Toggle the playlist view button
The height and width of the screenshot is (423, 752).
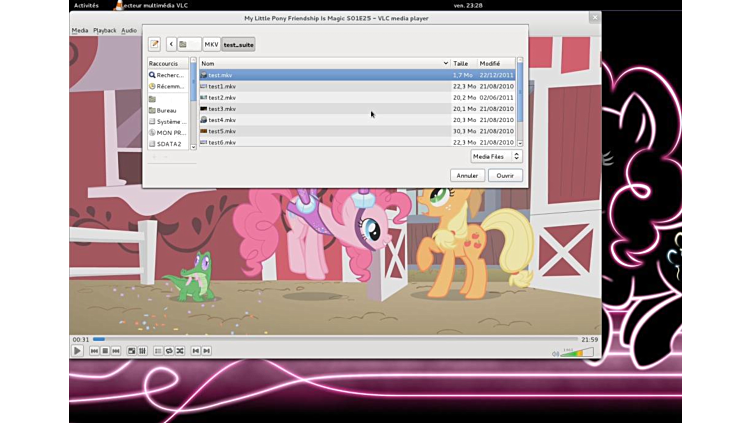[158, 351]
